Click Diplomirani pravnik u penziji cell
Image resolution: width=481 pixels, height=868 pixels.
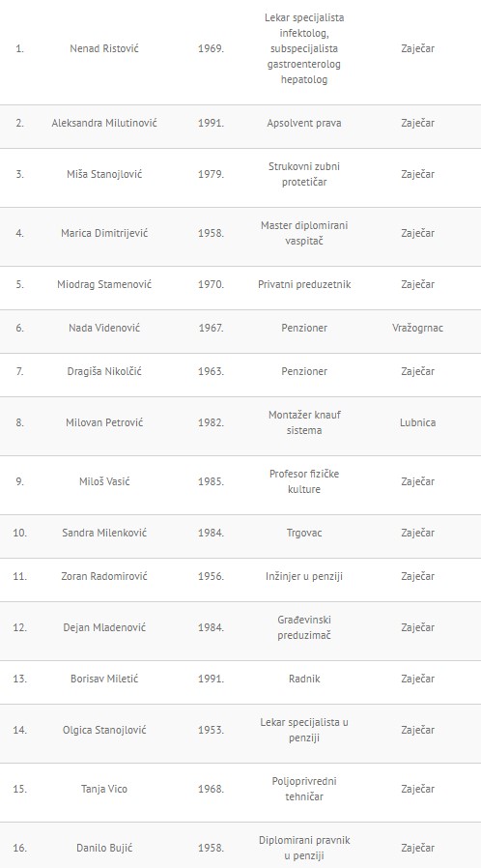304,848
